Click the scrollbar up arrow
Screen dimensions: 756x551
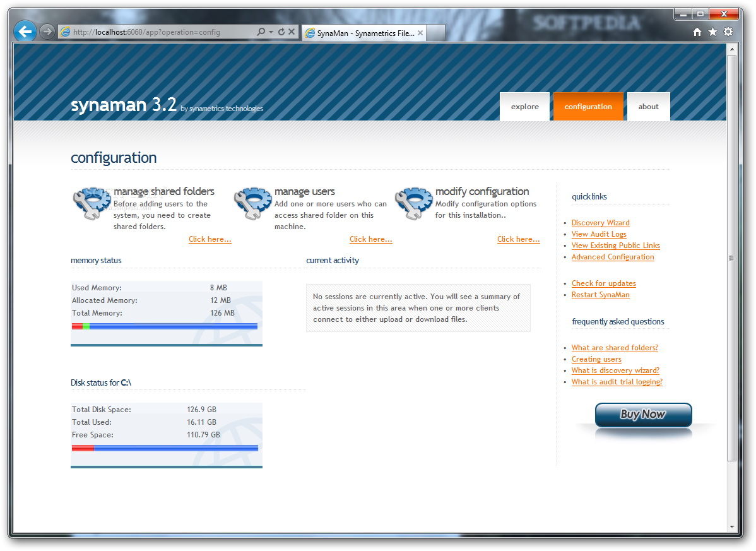pyautogui.click(x=731, y=49)
